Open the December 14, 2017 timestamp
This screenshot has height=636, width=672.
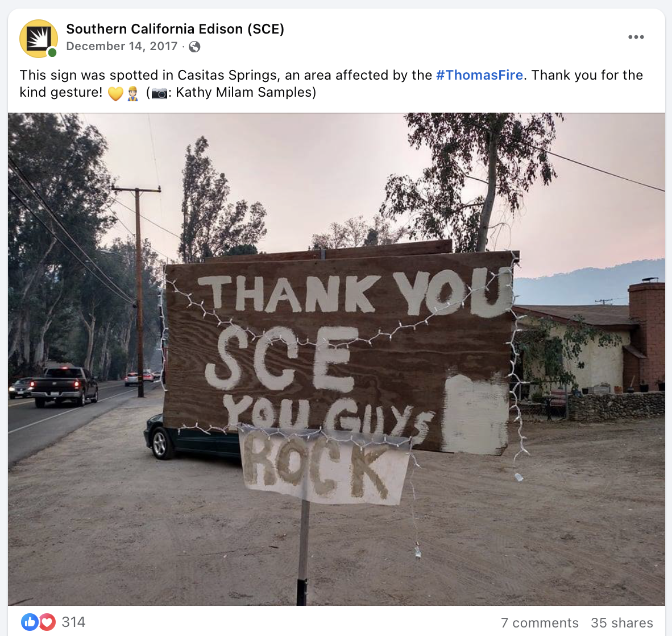point(122,46)
